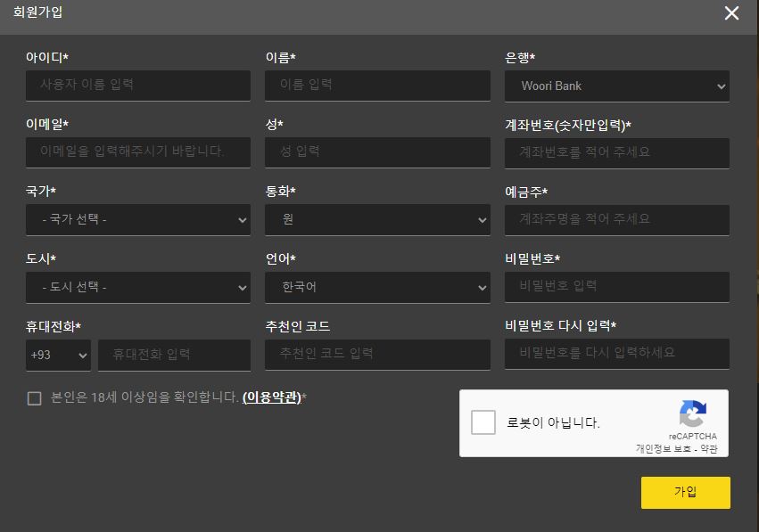Click the reCAPTCHA logo icon
This screenshot has height=532, width=759.
click(x=692, y=414)
